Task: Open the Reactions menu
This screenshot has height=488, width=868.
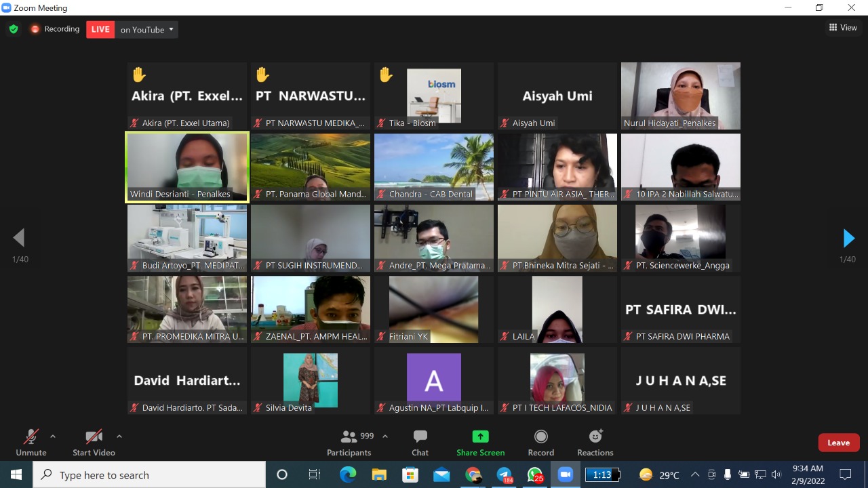Action: click(595, 443)
